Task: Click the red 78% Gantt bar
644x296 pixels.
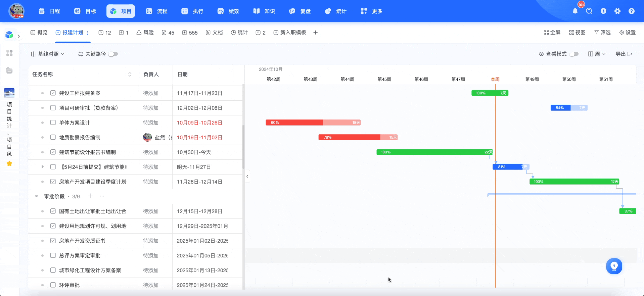Action: pos(358,137)
